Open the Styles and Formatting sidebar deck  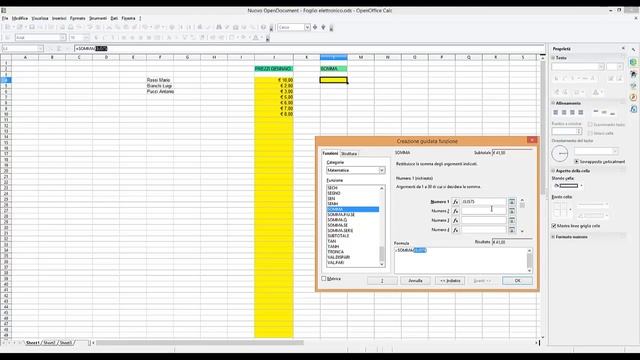pos(633,74)
